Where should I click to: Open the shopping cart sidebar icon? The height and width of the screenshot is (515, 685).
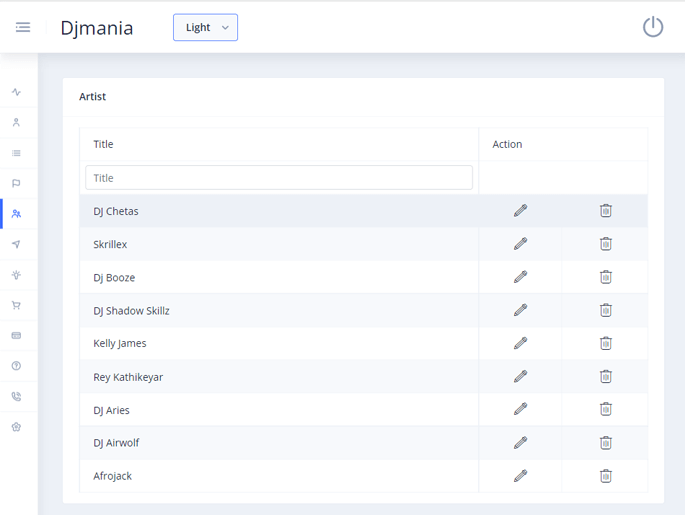[16, 305]
